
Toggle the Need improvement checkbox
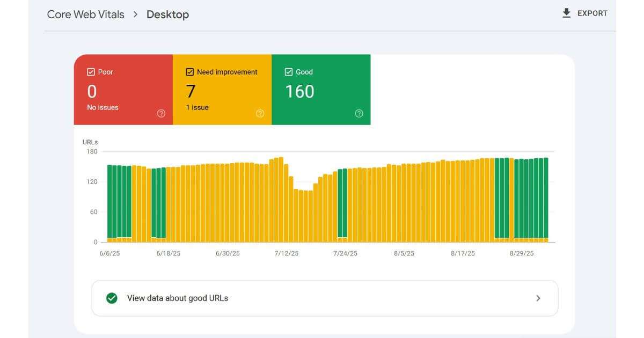[190, 71]
